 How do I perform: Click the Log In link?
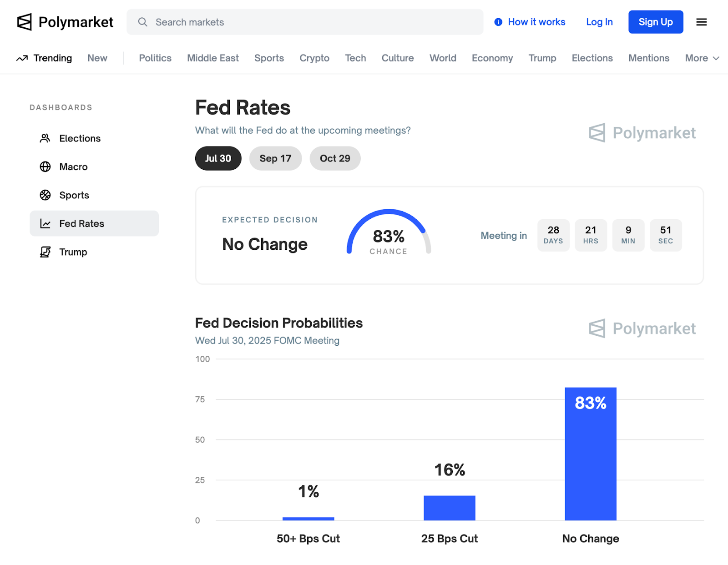(x=599, y=22)
